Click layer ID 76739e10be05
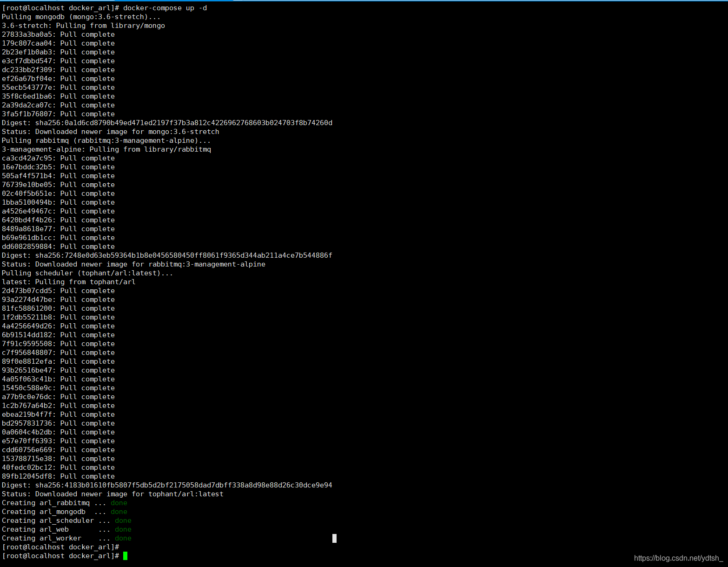The height and width of the screenshot is (567, 728). pos(27,185)
